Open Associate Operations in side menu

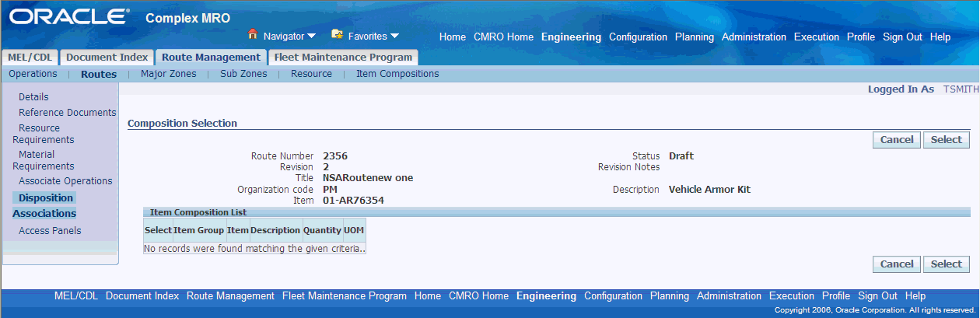pos(65,181)
